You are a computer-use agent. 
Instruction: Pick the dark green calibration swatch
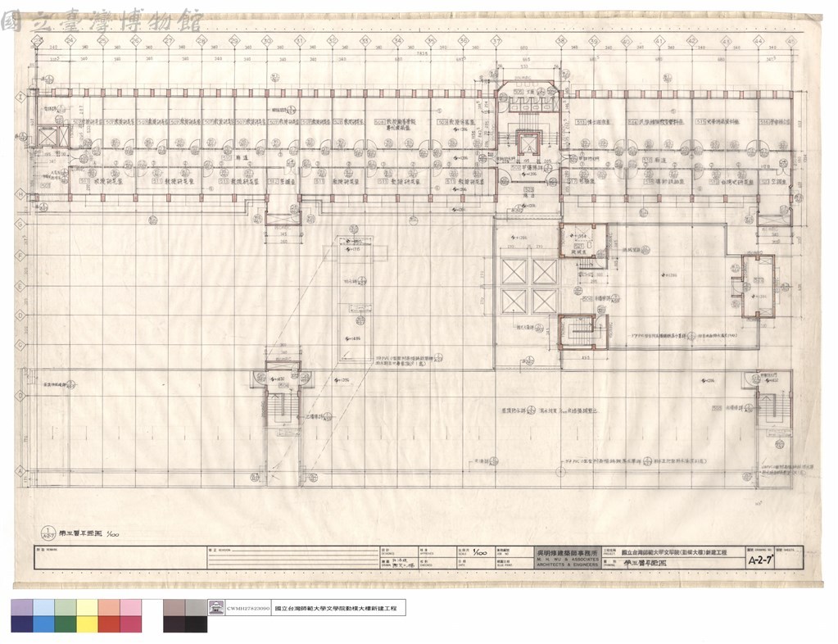(x=66, y=624)
